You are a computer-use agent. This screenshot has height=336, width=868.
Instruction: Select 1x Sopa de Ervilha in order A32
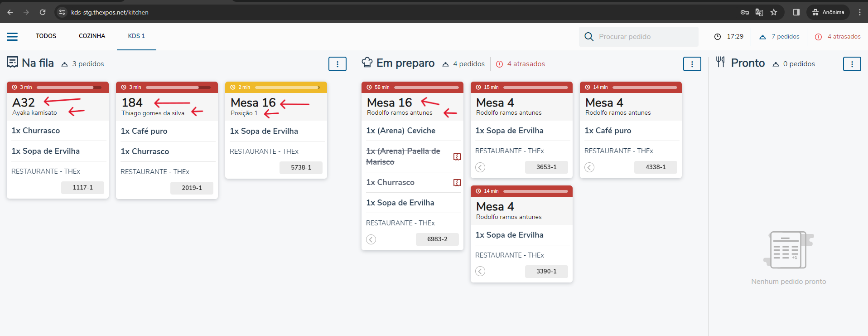point(46,151)
